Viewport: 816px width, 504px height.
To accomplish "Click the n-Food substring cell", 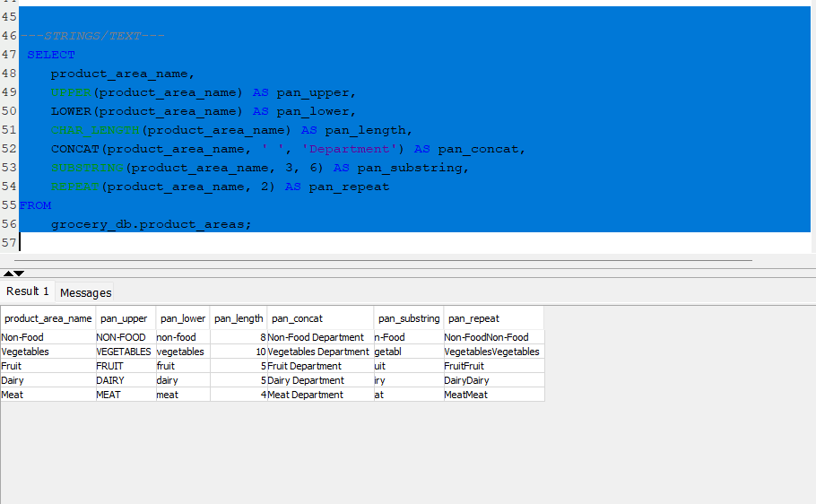I will (x=409, y=337).
